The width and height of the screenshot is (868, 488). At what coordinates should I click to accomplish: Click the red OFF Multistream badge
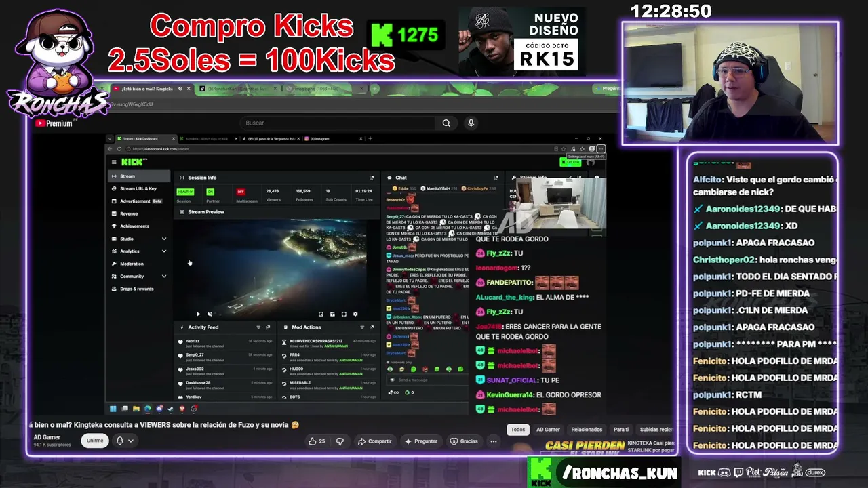(x=241, y=192)
